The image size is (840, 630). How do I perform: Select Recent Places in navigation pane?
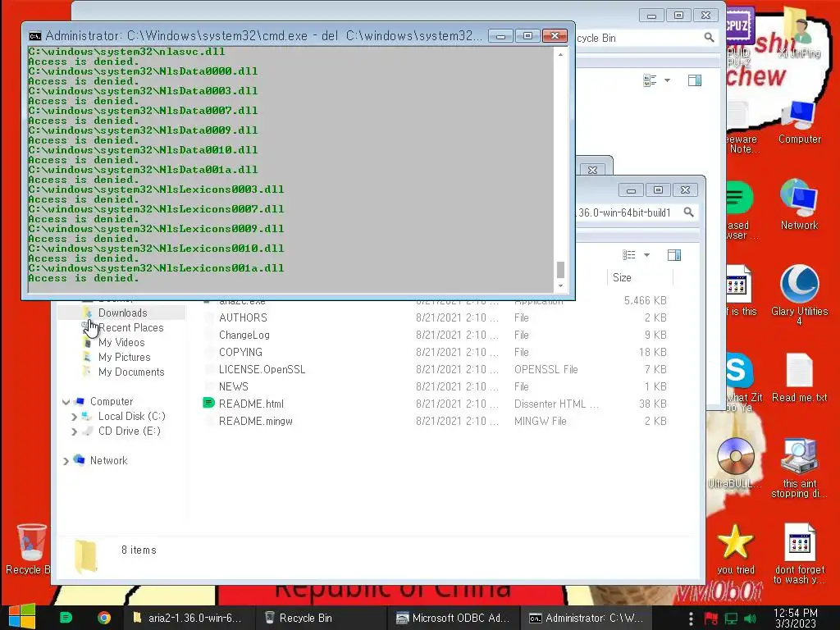(x=130, y=327)
